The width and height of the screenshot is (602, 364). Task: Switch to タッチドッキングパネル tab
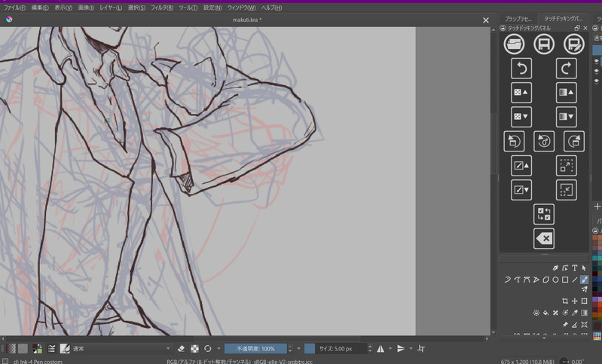click(563, 18)
